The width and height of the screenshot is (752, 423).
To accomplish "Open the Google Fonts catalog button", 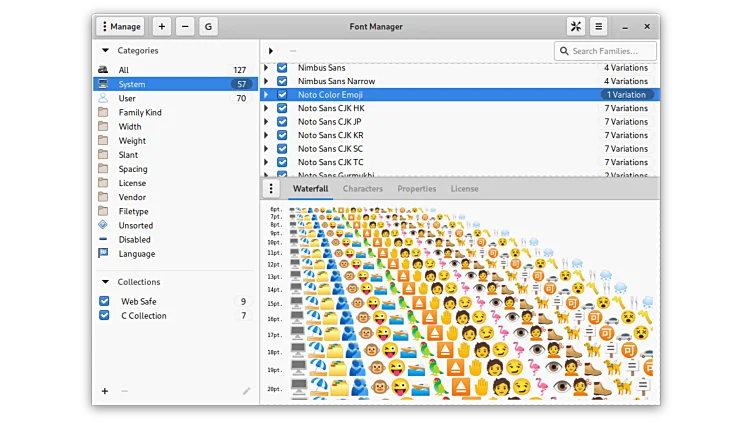I will [x=208, y=27].
